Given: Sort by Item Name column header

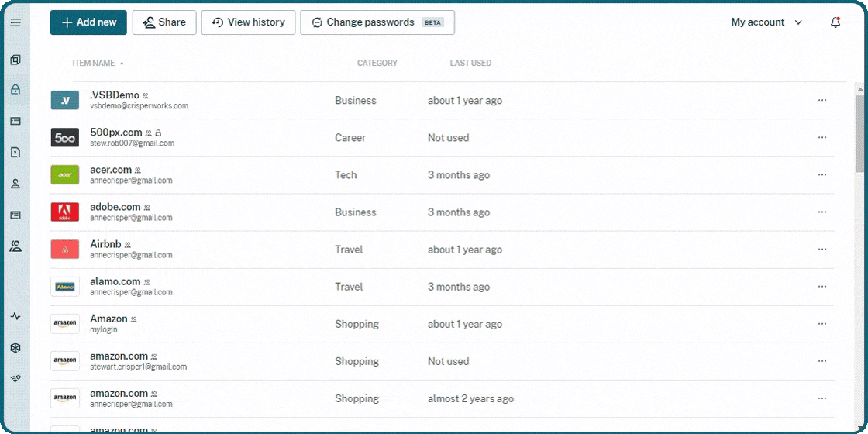Looking at the screenshot, I should [x=98, y=63].
